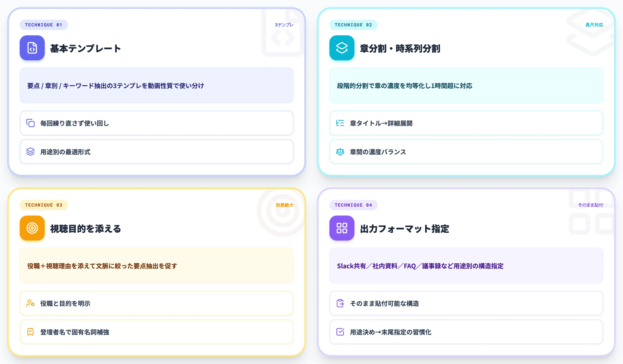Click the bookmark-check icon next to 登壇者名で固有名詞補強
This screenshot has height=364, width=623.
point(30,332)
